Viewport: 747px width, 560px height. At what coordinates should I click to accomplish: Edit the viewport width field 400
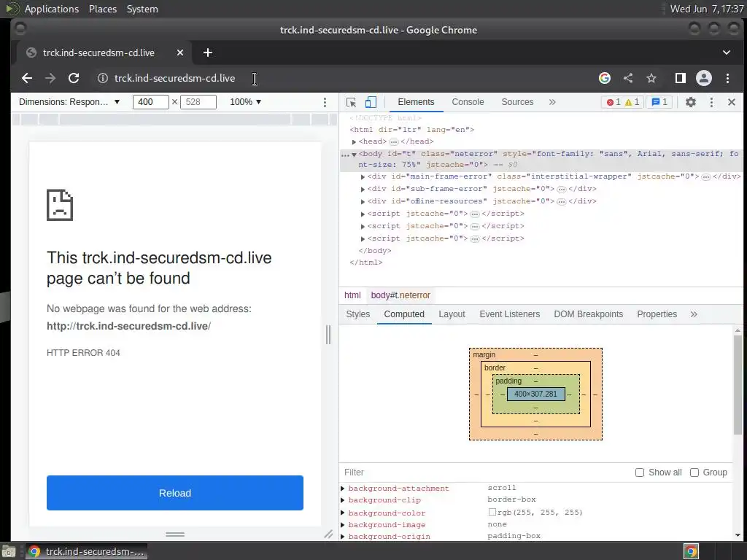pos(150,102)
